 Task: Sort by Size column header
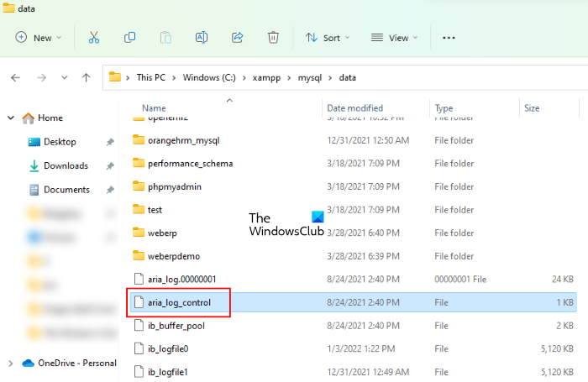(x=532, y=108)
